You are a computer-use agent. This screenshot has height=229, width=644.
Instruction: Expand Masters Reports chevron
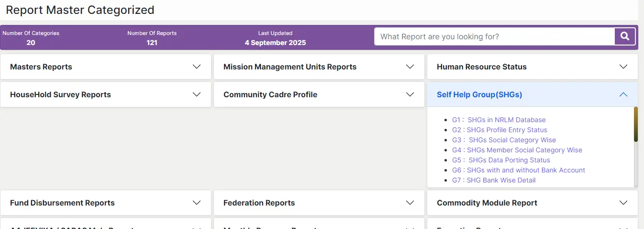[x=197, y=67]
